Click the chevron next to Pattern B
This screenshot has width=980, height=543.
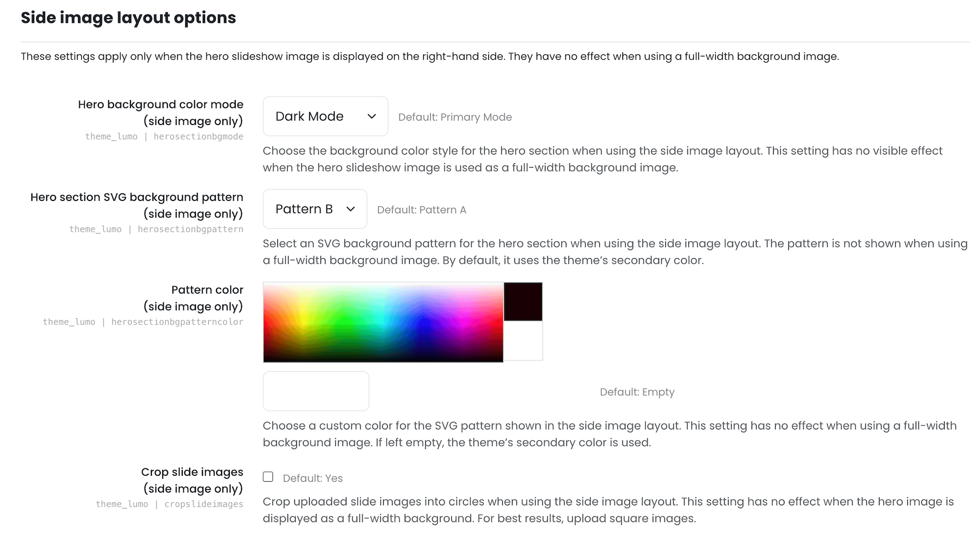coord(350,209)
